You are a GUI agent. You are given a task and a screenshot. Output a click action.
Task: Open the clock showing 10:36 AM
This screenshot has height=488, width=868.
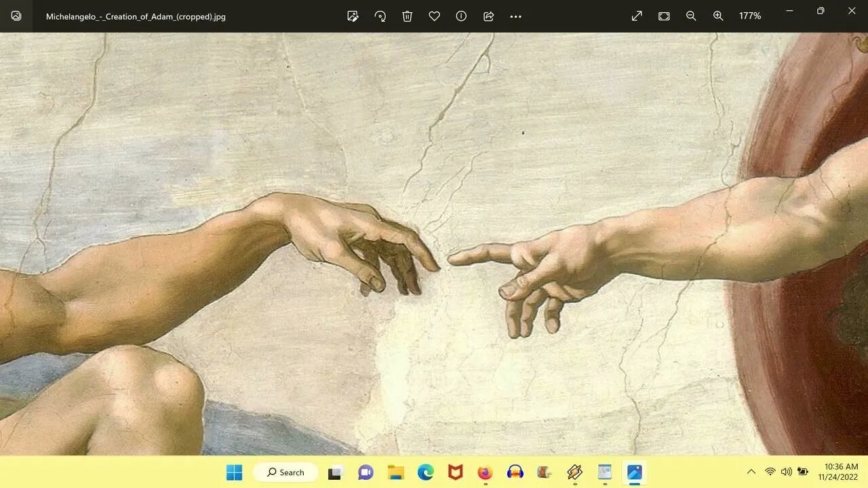pos(838,472)
